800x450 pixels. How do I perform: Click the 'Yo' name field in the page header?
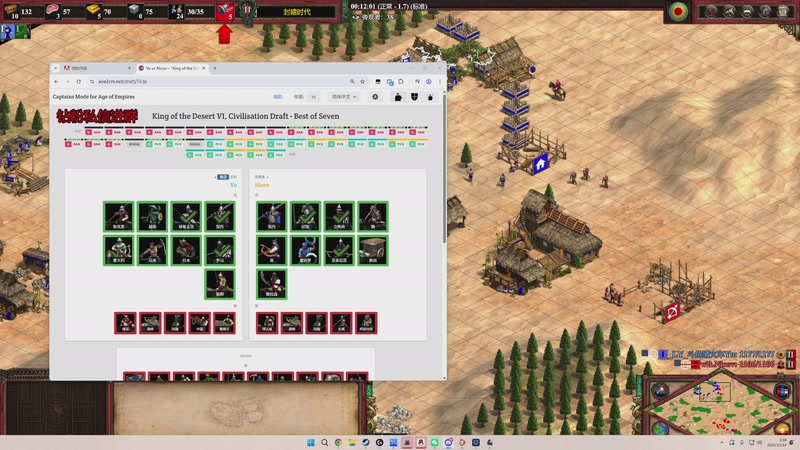point(313,97)
